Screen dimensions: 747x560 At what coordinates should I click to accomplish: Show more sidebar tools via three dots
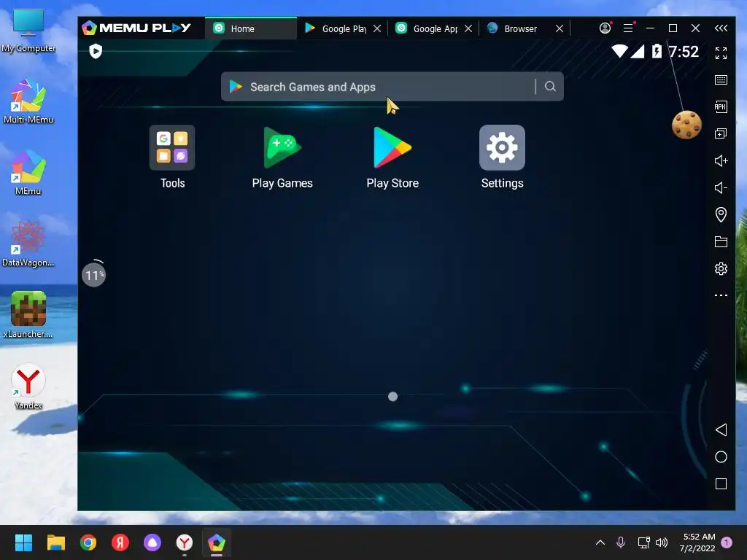click(721, 295)
